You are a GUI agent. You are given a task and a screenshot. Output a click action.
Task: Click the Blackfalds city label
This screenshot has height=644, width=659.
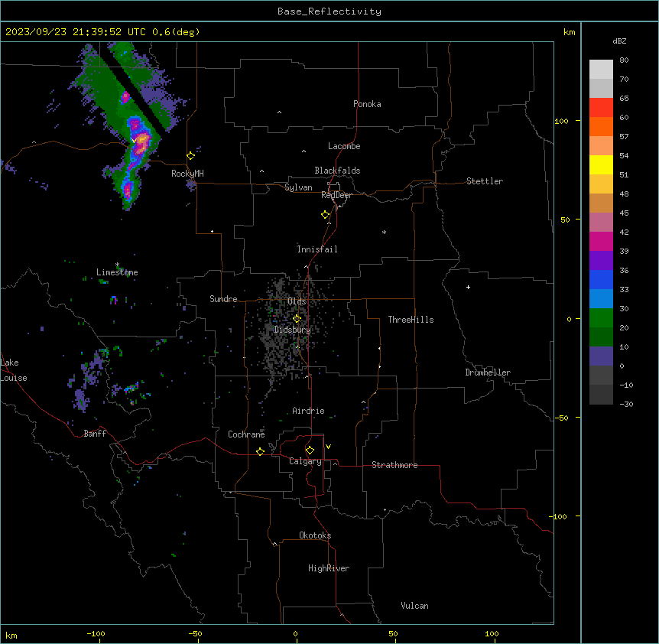337,171
